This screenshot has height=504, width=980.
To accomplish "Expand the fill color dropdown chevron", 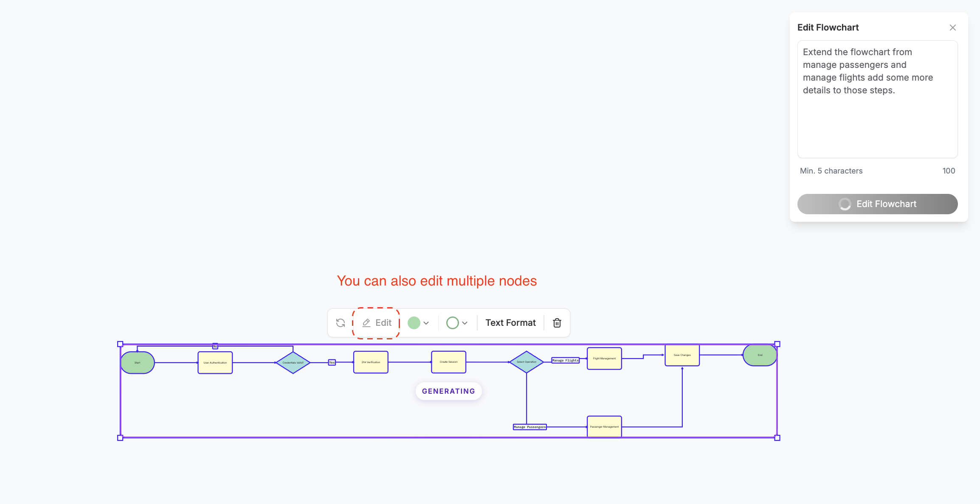I will [x=426, y=323].
